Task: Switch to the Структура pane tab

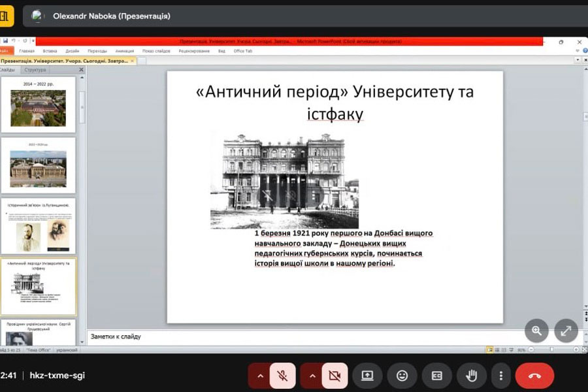Action: click(x=35, y=70)
